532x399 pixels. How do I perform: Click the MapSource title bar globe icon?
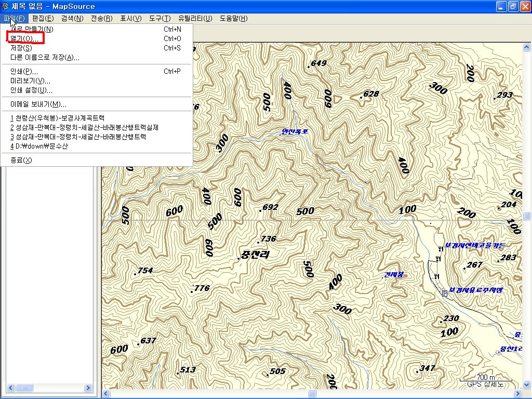tap(5, 6)
